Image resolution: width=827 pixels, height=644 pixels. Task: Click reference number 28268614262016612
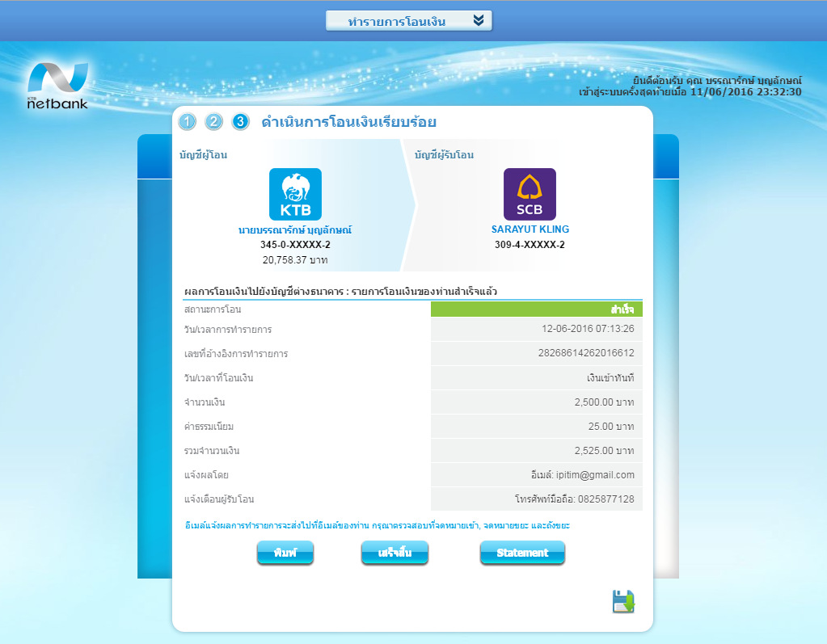coord(586,352)
